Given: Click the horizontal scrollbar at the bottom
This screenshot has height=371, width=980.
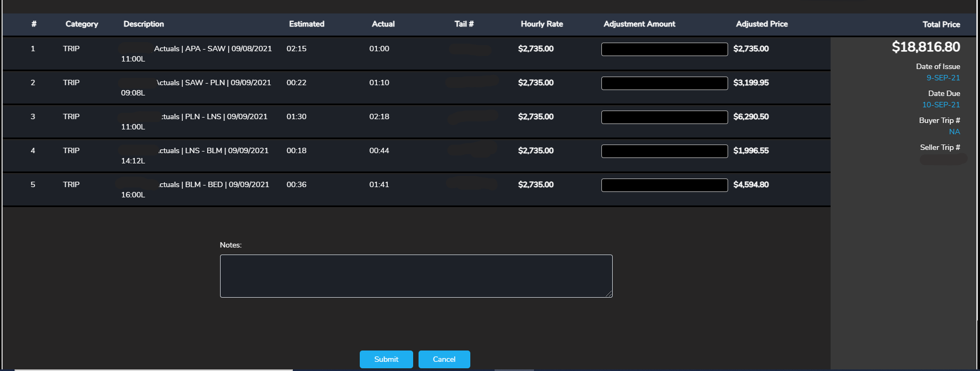Looking at the screenshot, I should pos(154,369).
